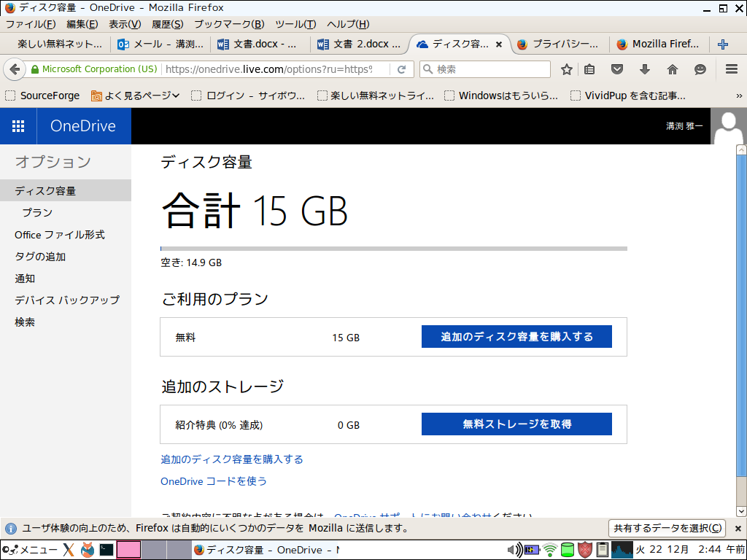Open the OneDrive コードを使う link
This screenshot has height=560, width=747.
pyautogui.click(x=214, y=481)
